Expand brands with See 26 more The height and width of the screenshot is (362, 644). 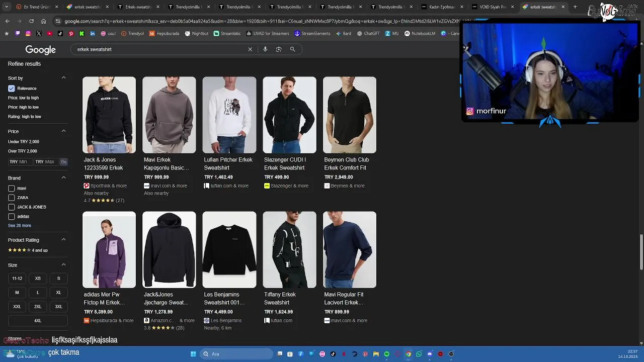20,226
